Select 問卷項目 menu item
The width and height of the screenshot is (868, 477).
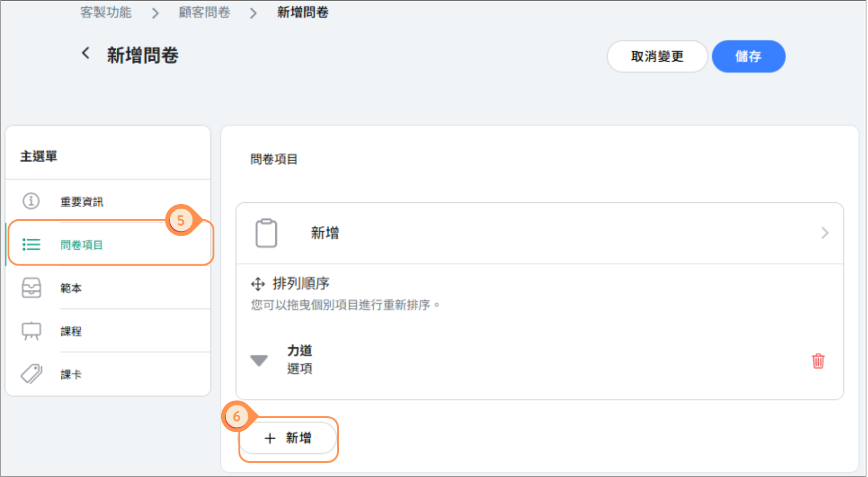82,245
